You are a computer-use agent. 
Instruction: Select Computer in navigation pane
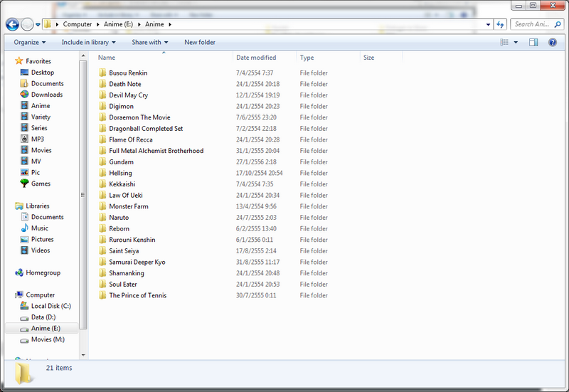click(41, 295)
